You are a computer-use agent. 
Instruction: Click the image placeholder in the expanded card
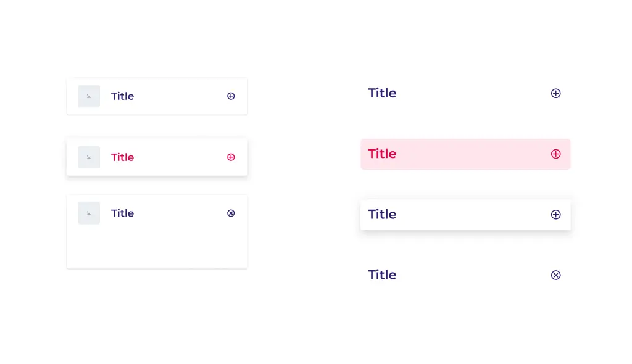click(x=89, y=213)
